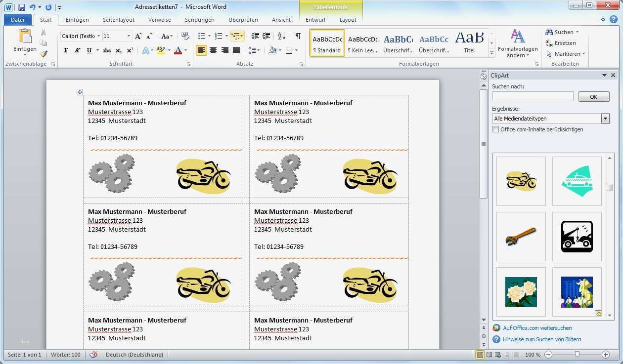623x364 pixels.
Task: Open the font size dropdown
Action: [129, 36]
